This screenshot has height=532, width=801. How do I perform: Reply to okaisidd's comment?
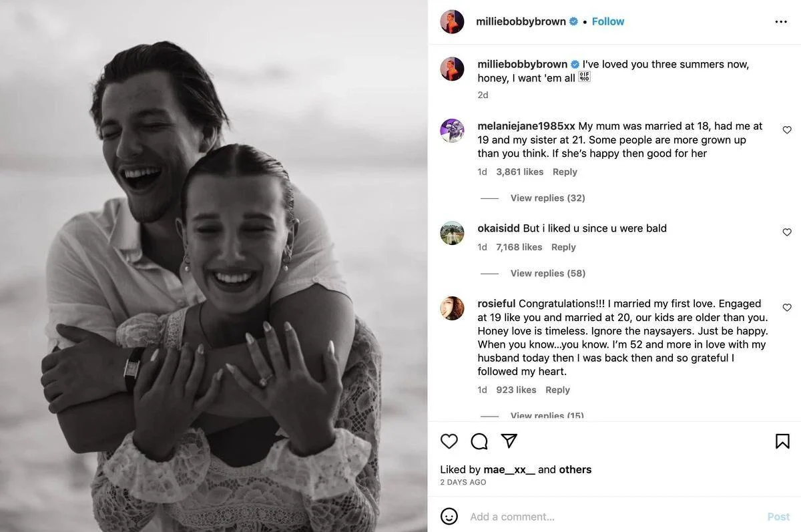pyautogui.click(x=563, y=247)
